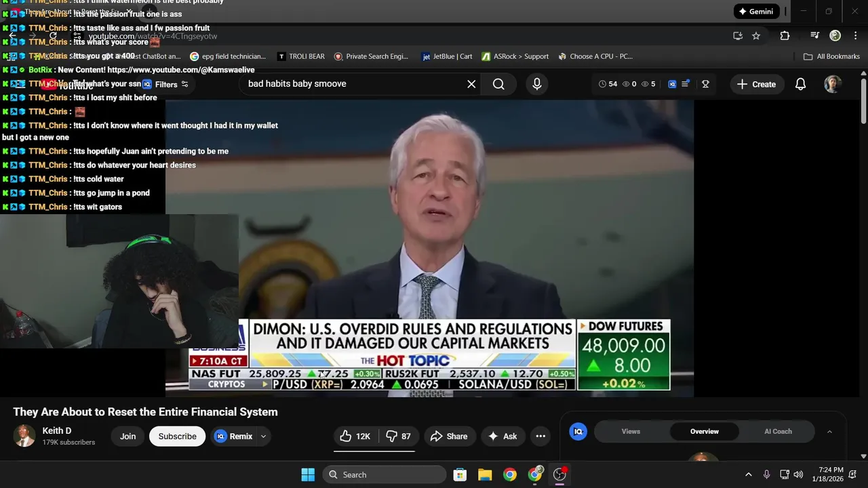Screen dimensions: 868x488
Task: Click the eye stat showing 5
Action: pyautogui.click(x=649, y=84)
